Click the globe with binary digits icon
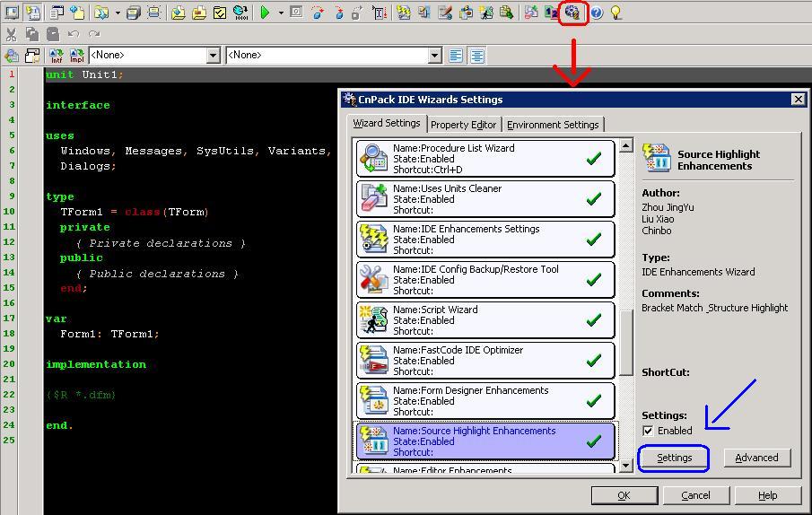Viewport: 812px width, 515px height. pyautogui.click(x=240, y=13)
